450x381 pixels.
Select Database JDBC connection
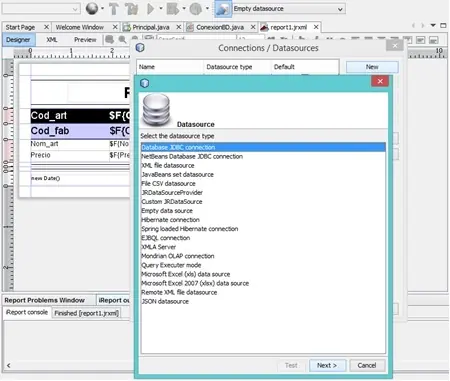pyautogui.click(x=263, y=147)
